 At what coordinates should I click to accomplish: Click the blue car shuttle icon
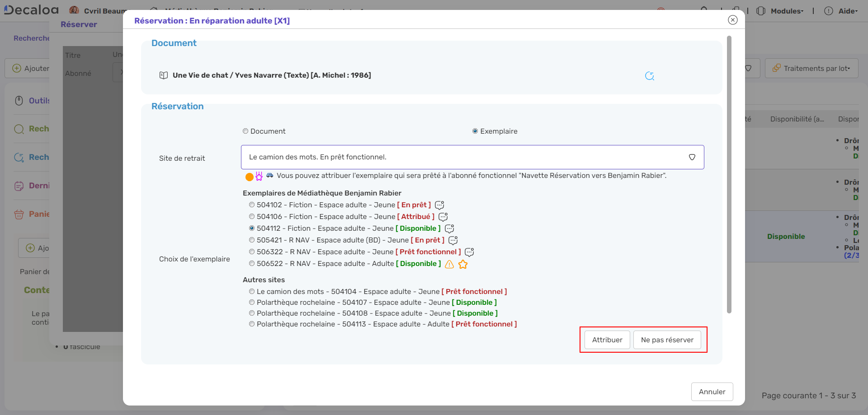click(x=270, y=175)
